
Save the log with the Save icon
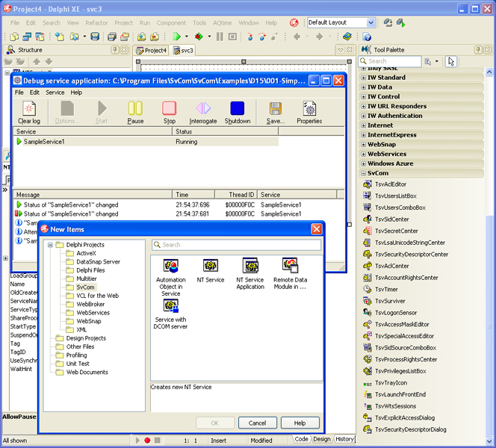click(x=276, y=113)
